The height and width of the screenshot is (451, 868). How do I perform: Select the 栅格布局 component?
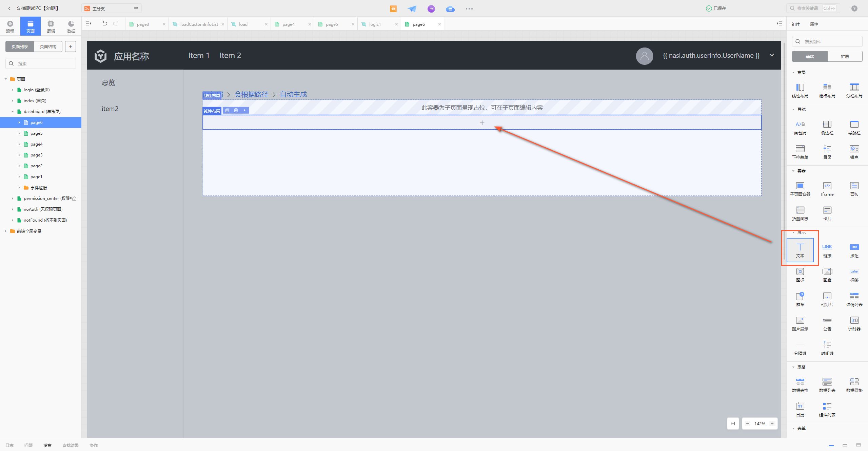tap(827, 90)
